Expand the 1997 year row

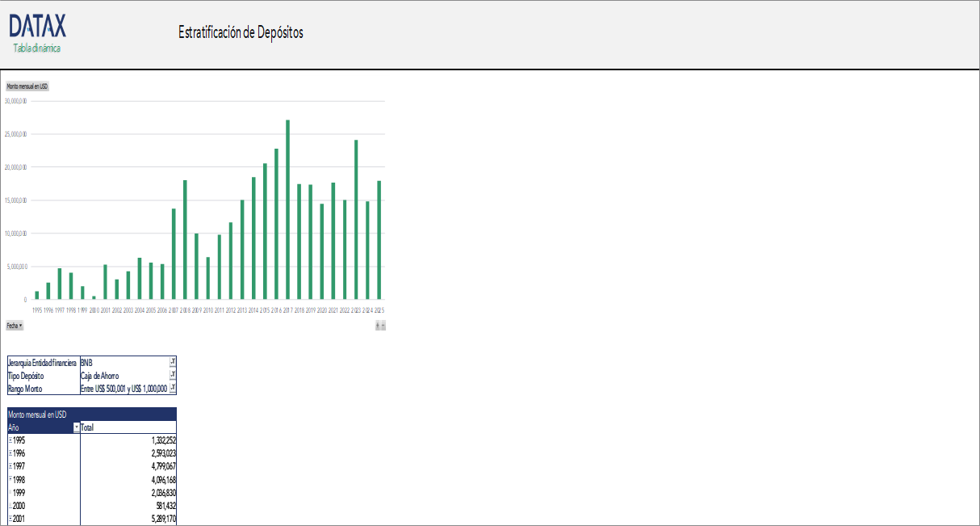click(x=10, y=466)
